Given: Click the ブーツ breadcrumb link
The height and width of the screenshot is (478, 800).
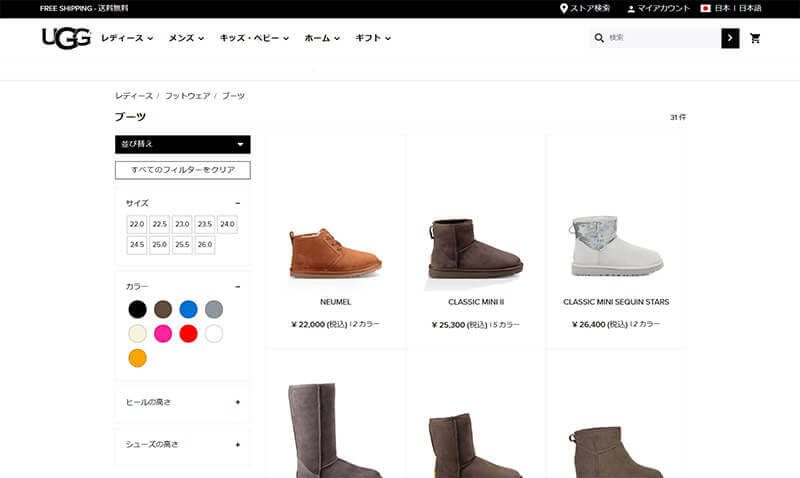Looking at the screenshot, I should click(x=233, y=96).
